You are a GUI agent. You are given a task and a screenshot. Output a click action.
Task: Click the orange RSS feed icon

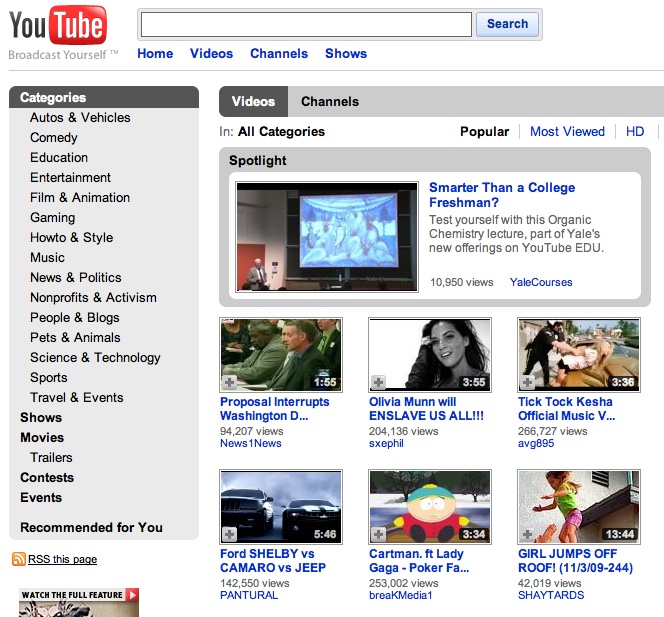[19, 559]
